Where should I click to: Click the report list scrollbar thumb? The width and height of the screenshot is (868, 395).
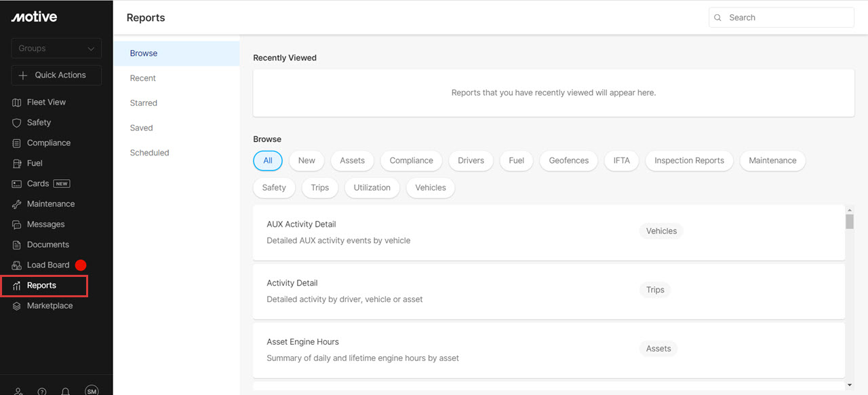(x=850, y=222)
